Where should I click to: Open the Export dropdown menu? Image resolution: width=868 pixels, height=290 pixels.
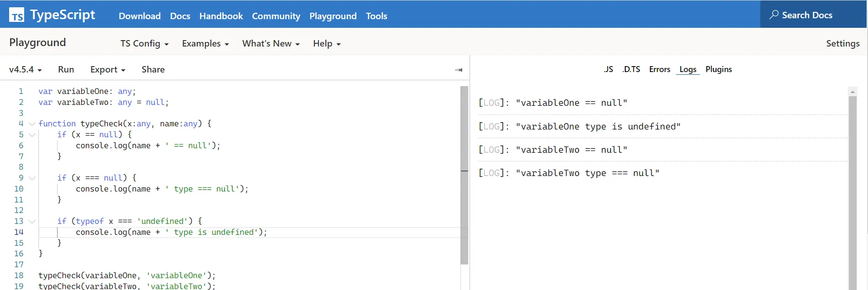(108, 69)
